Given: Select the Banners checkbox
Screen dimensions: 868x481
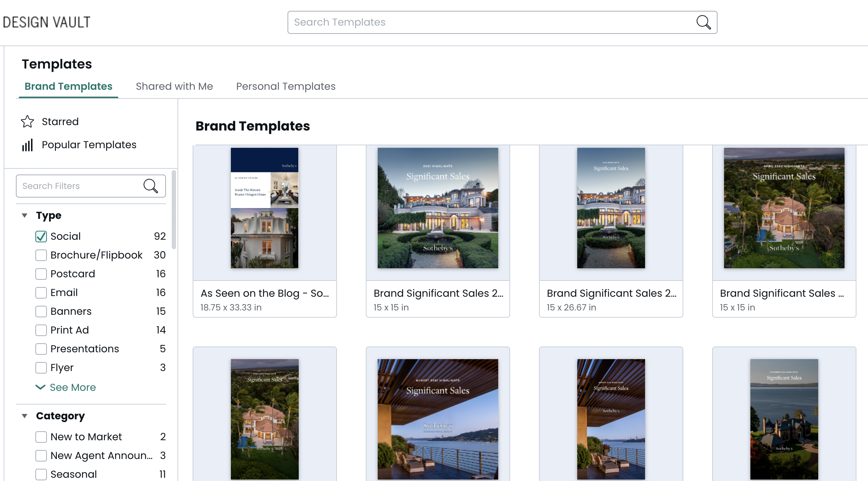Looking at the screenshot, I should click(41, 312).
